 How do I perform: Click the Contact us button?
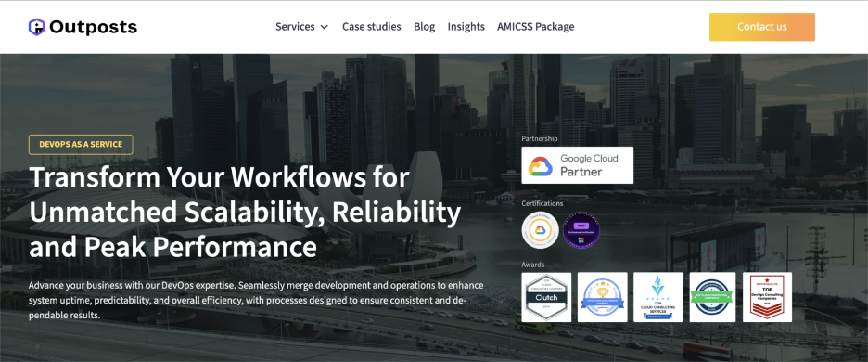[761, 27]
